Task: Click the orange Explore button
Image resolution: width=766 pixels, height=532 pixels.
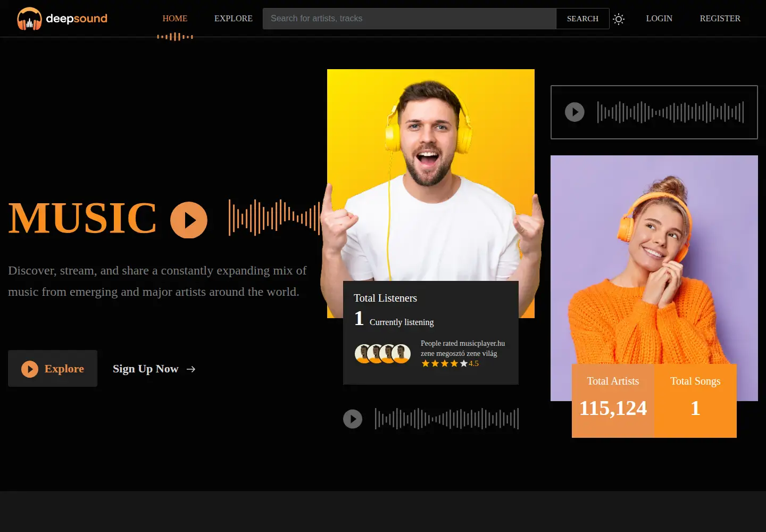Action: 53,369
